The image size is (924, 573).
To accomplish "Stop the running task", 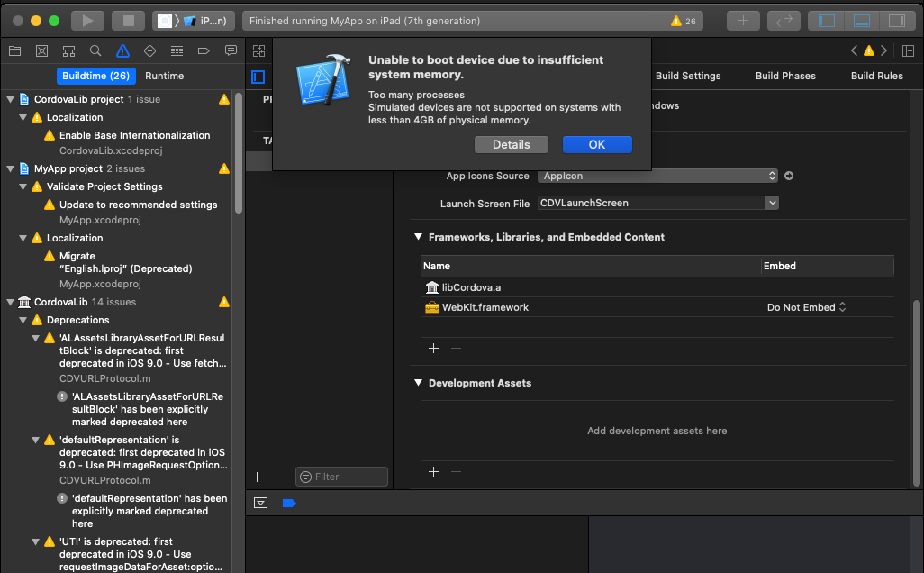I will pos(129,21).
